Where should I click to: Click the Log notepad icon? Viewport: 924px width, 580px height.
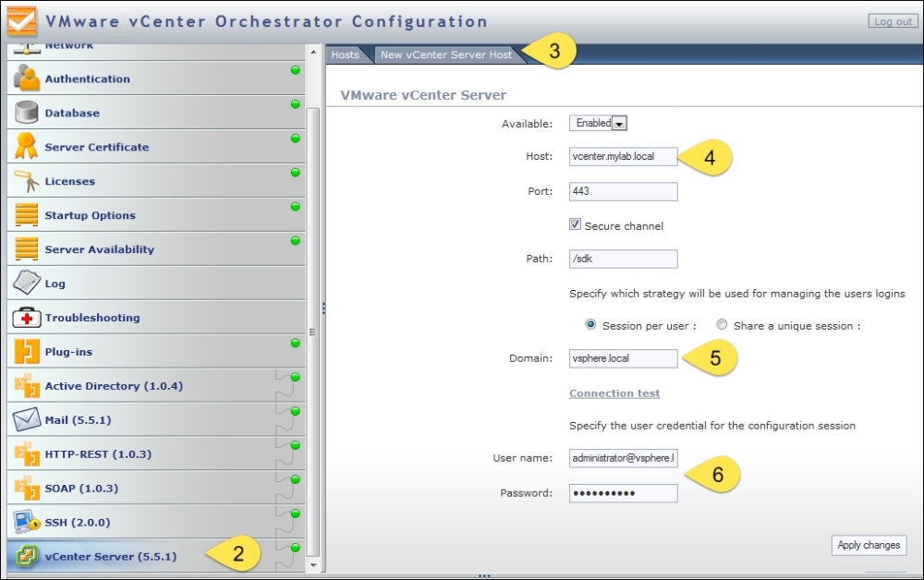[26, 284]
